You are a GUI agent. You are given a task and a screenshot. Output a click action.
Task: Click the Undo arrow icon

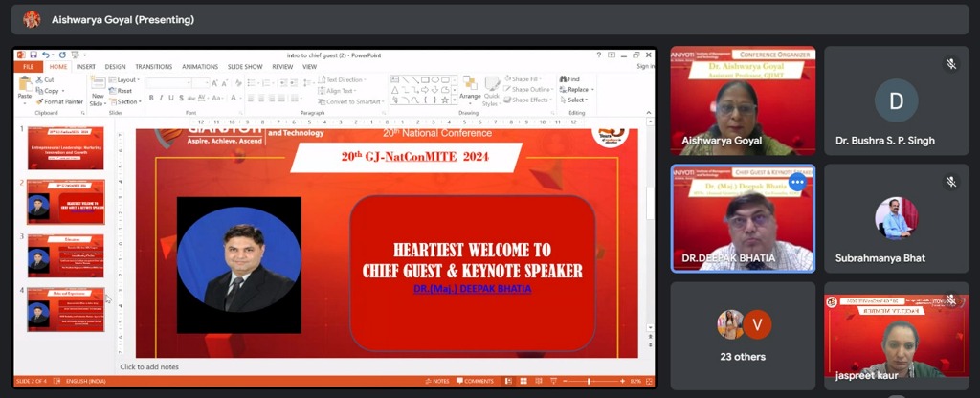click(x=45, y=55)
